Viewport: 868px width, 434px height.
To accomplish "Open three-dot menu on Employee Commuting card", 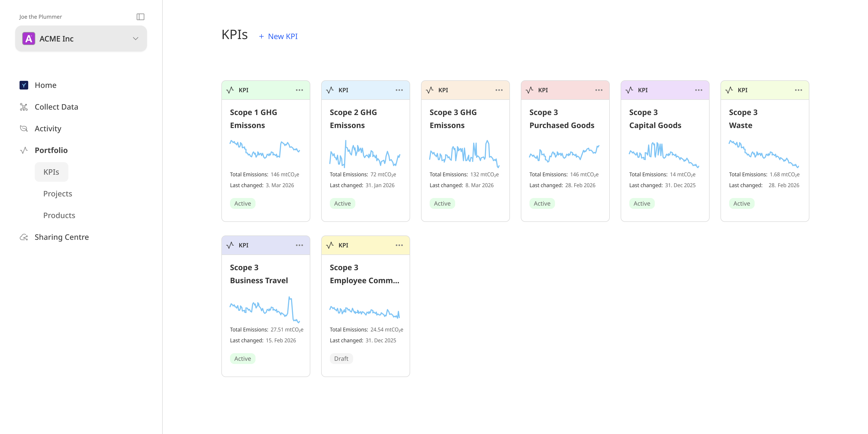I will click(399, 245).
